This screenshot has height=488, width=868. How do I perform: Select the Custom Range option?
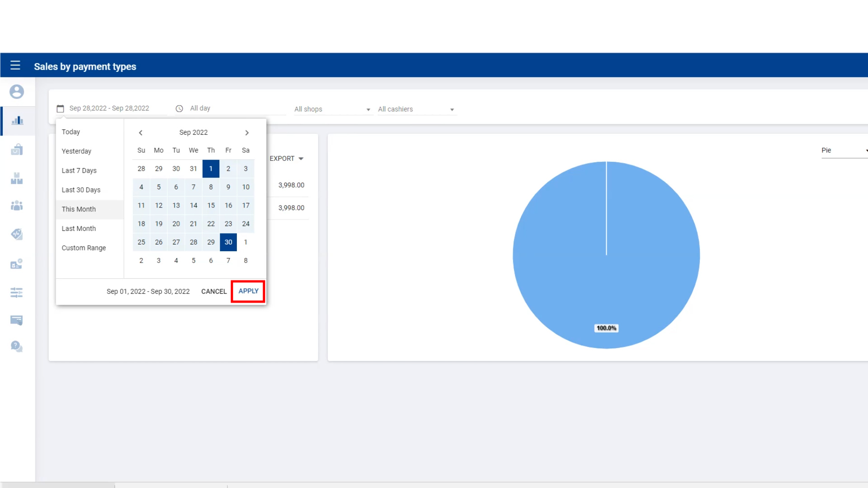[84, 248]
